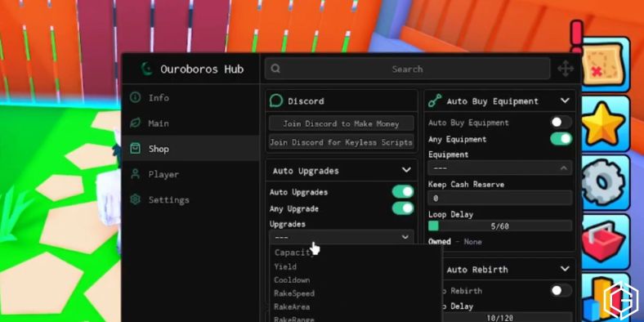Screen dimensions: 644x322
Task: Click the Discord section header text
Action: (306, 101)
